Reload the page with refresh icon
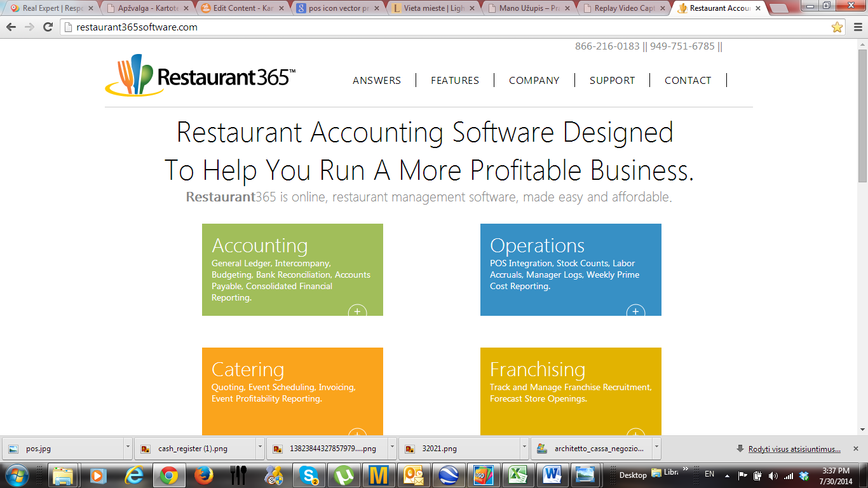 (x=48, y=27)
